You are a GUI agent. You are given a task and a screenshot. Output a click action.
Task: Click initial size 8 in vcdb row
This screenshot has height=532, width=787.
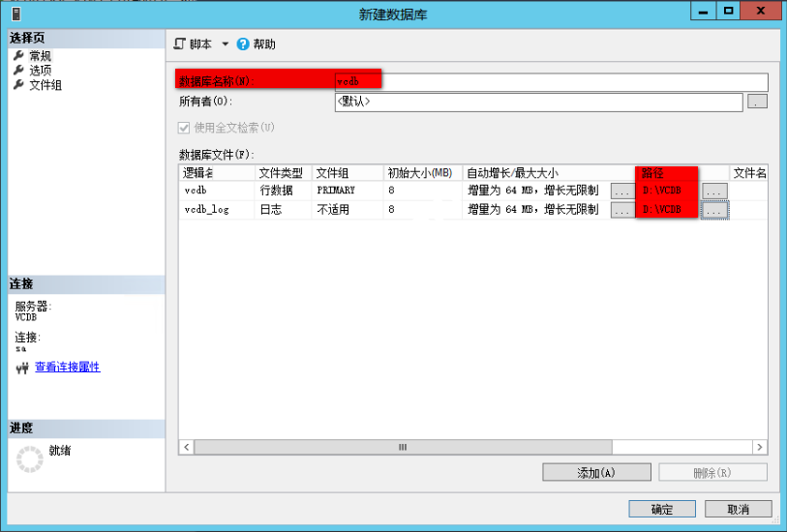(423, 191)
